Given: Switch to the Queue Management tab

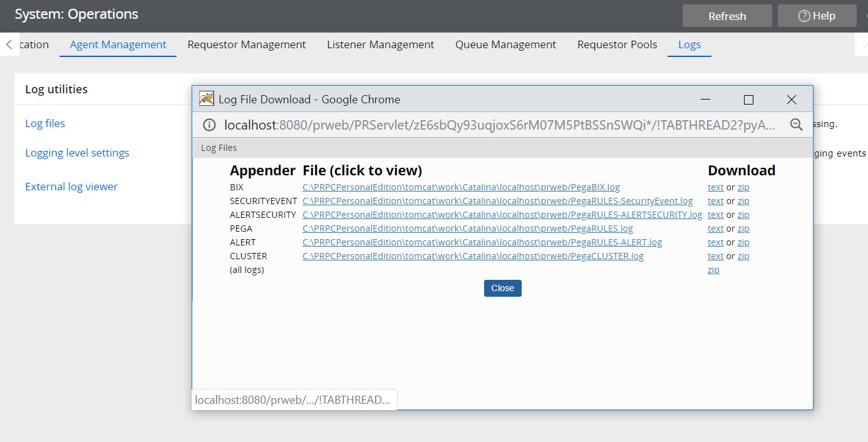Looking at the screenshot, I should click(x=505, y=44).
